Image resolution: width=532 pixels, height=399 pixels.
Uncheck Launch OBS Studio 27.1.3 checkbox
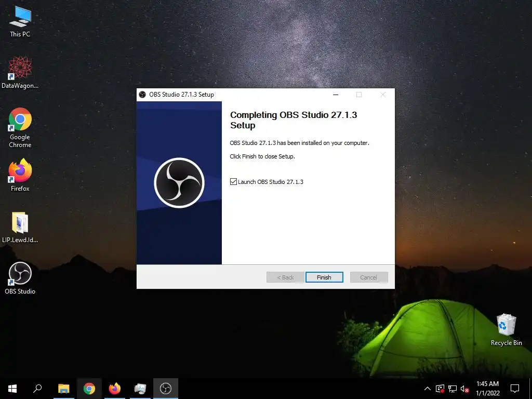coord(233,182)
